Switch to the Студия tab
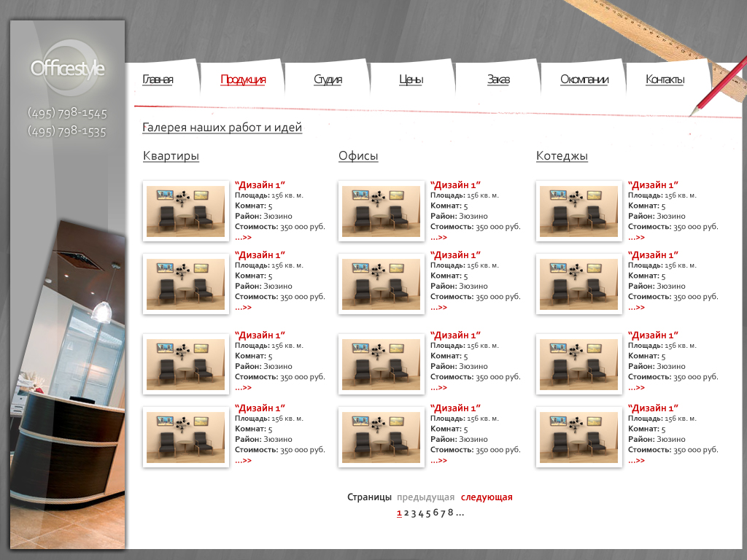This screenshot has width=747, height=560. [x=328, y=79]
